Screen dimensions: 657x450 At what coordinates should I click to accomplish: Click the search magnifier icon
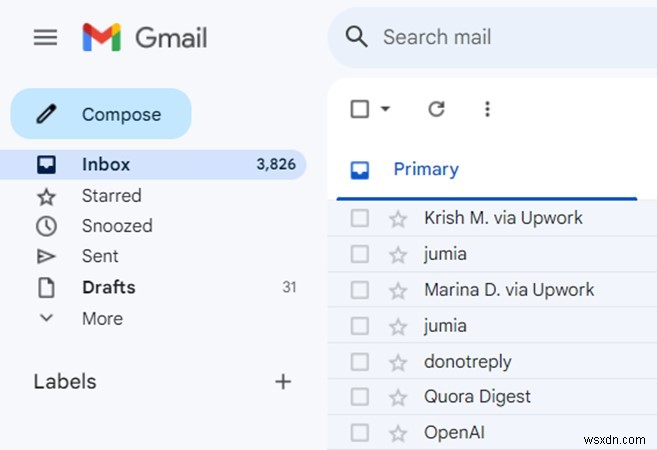(357, 36)
